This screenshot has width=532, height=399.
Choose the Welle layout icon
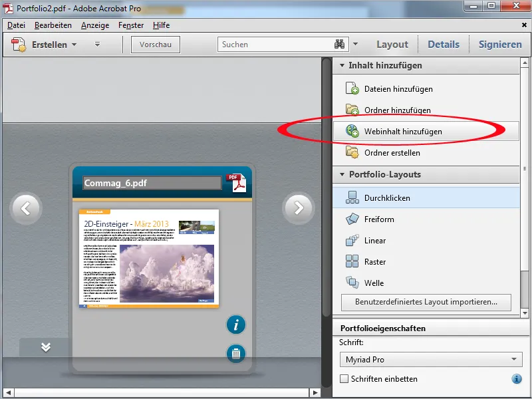click(352, 282)
